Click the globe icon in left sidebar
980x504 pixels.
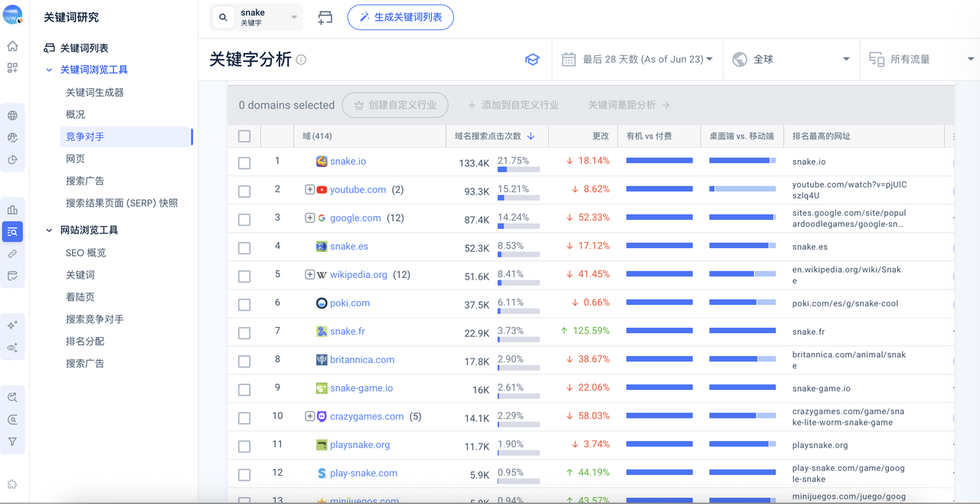pyautogui.click(x=12, y=116)
